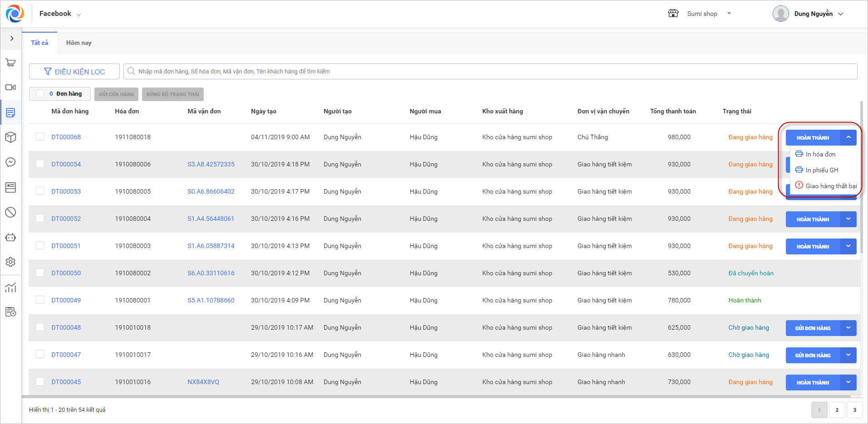Image resolution: width=868 pixels, height=424 pixels.
Task: Open the messenger chat sidebar icon
Action: 10,162
